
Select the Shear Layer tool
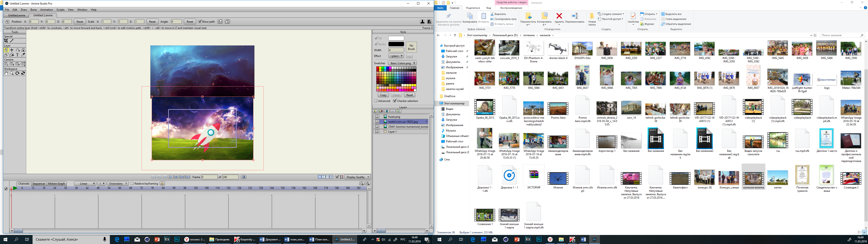[6, 55]
